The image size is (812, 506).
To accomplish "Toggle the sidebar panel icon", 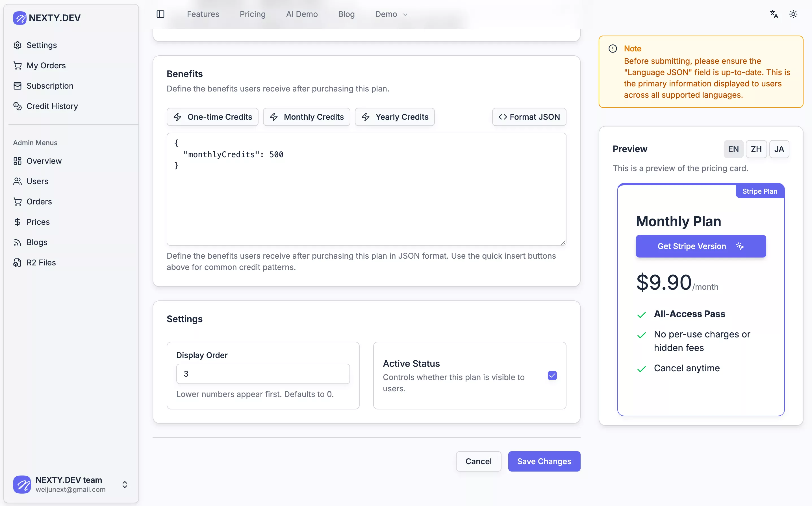I will coord(160,14).
